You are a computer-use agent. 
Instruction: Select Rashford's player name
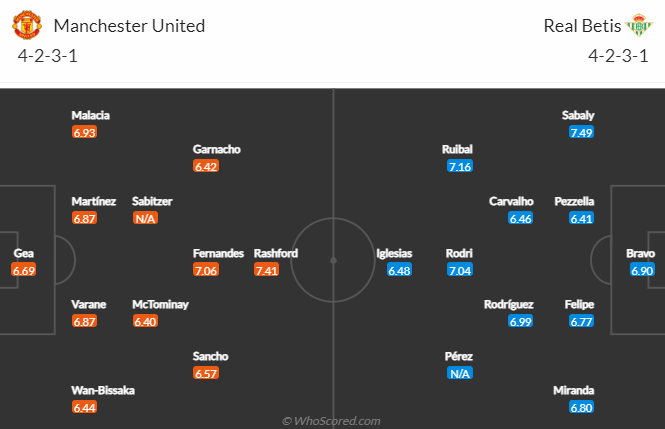276,253
